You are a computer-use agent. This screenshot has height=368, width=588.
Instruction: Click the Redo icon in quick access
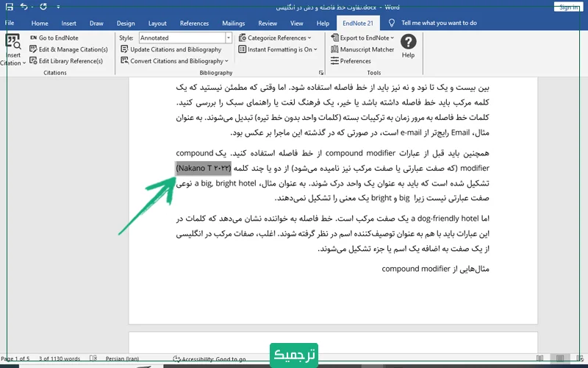pos(43,7)
